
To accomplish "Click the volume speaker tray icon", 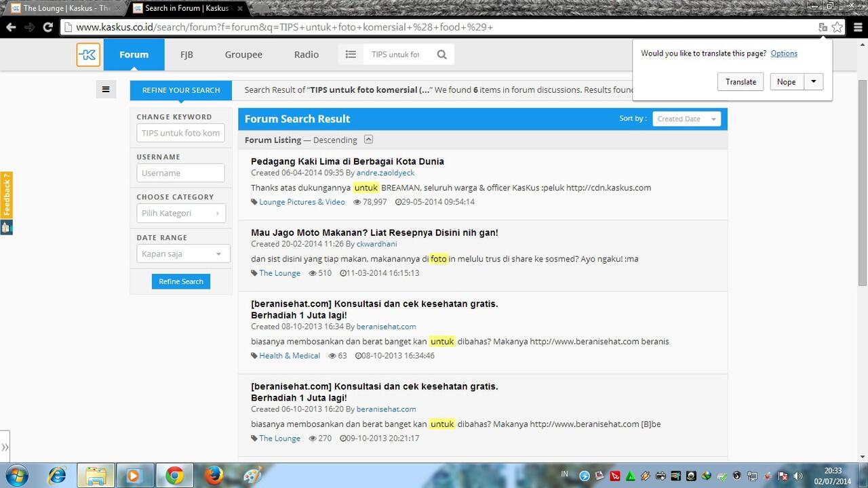I will 797,476.
